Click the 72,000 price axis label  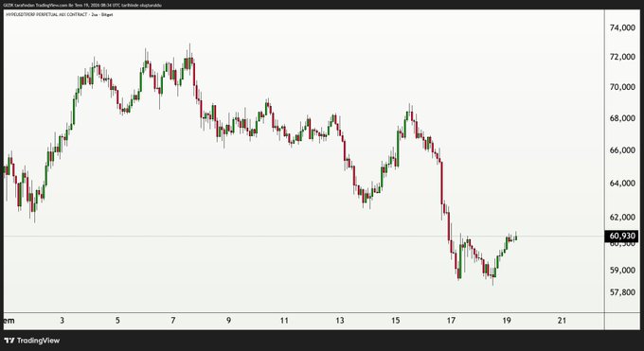622,57
